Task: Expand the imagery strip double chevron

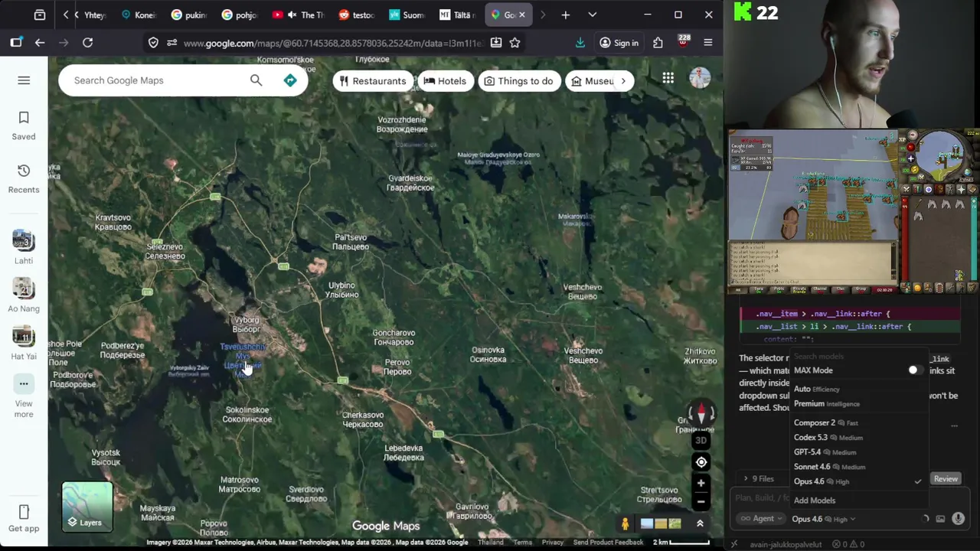Action: [x=700, y=523]
